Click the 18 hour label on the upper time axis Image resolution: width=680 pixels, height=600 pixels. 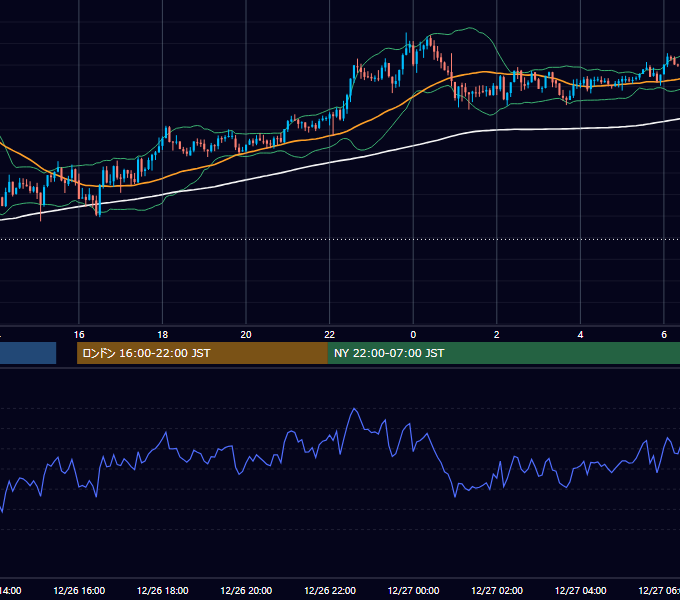tap(163, 335)
